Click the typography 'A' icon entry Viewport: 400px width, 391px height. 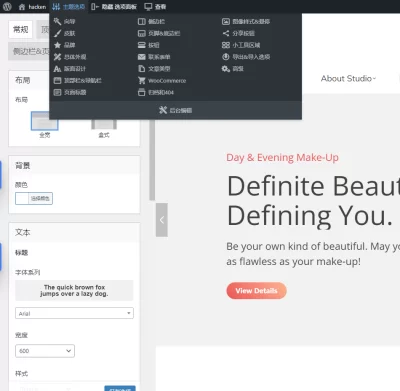pyautogui.click(x=57, y=69)
